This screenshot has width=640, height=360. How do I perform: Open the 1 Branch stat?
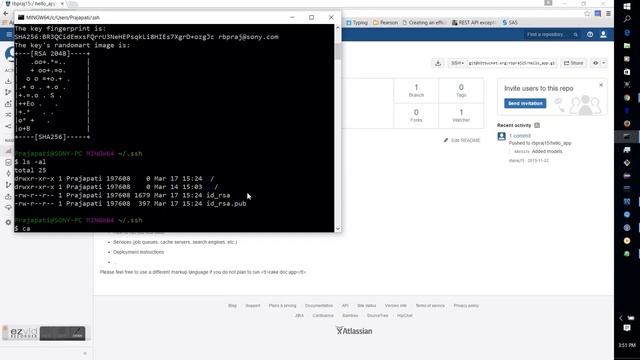(x=416, y=91)
